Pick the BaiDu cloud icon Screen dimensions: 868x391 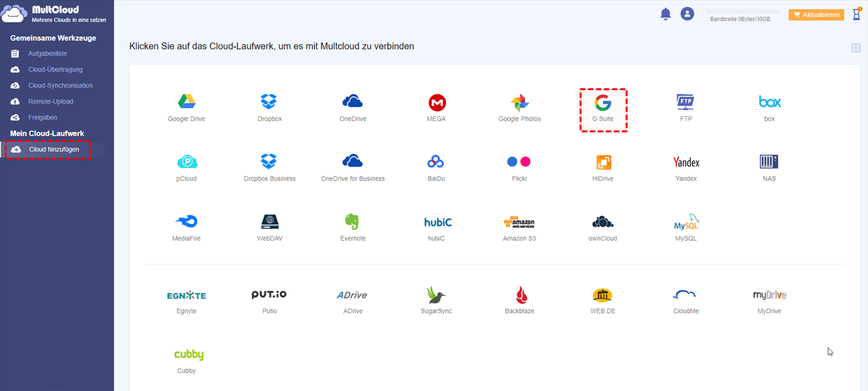click(x=436, y=162)
